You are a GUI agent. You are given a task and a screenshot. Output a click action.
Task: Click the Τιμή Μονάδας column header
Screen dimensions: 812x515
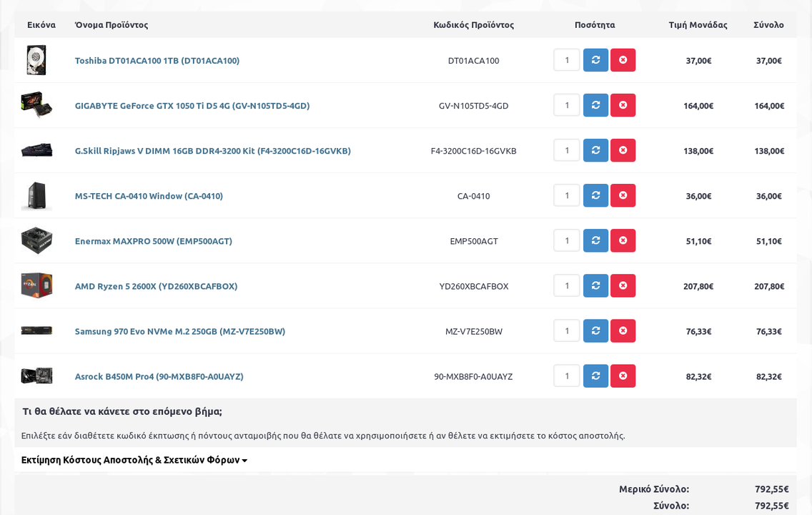tap(698, 25)
